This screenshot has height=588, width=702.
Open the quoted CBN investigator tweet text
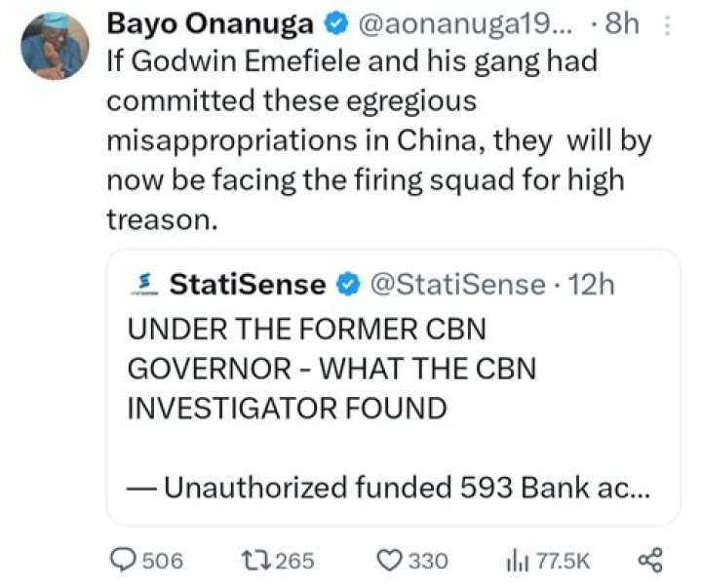331,369
